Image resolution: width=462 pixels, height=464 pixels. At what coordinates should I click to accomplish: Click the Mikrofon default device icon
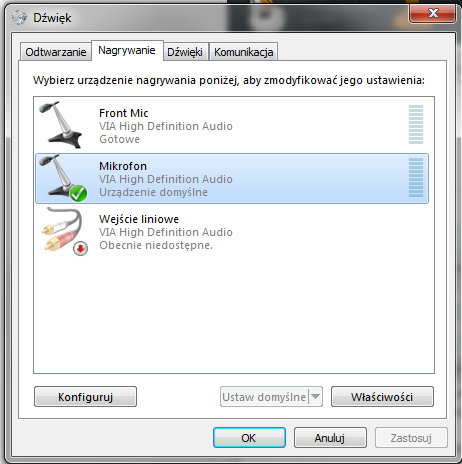[x=63, y=178]
